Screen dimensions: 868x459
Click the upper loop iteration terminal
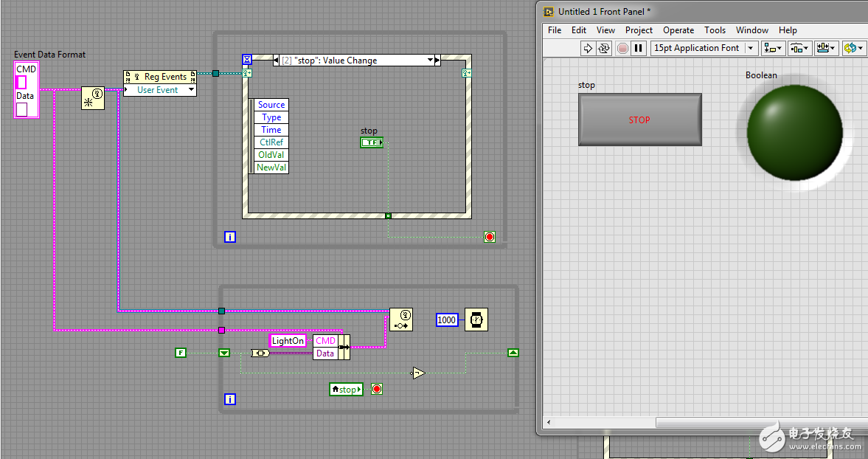230,237
